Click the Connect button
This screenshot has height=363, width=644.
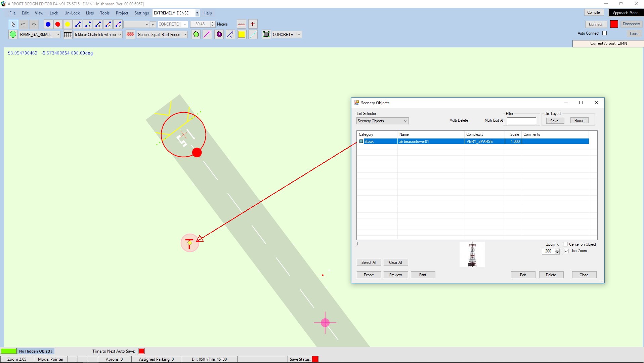coord(596,25)
